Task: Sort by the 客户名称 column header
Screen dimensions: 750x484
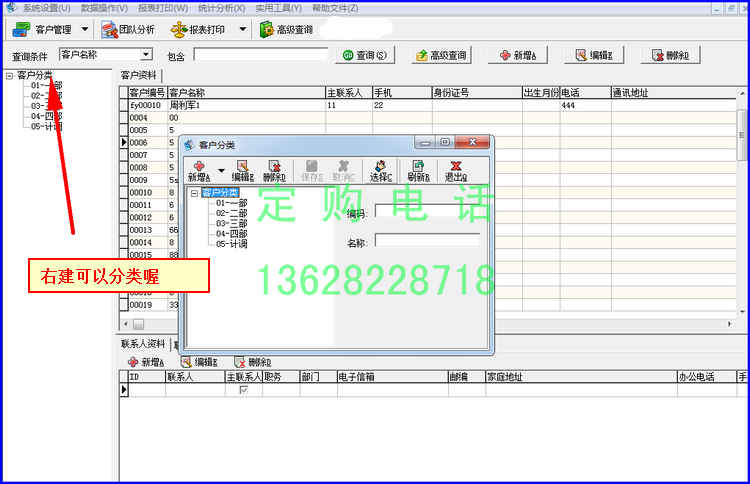Action: point(246,93)
